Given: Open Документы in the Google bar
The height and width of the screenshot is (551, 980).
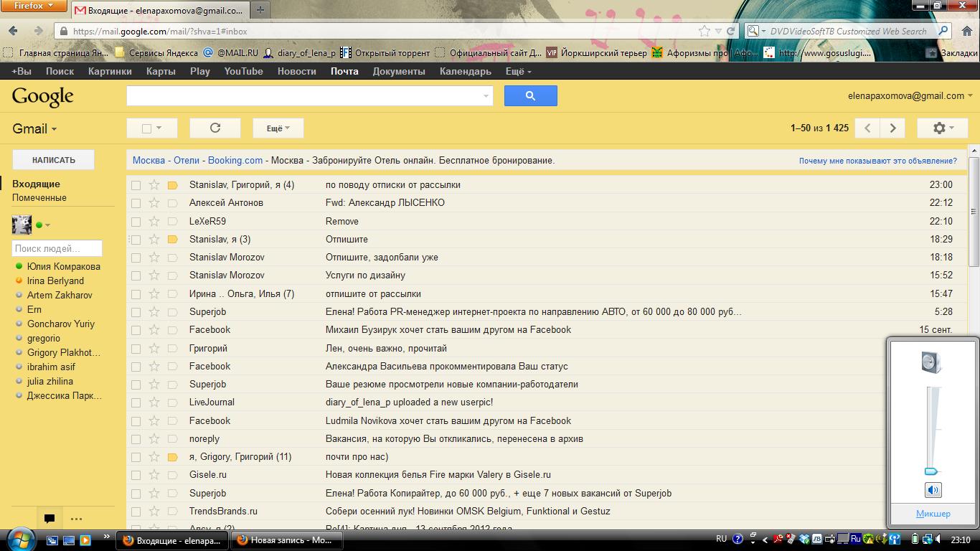Looking at the screenshot, I should [399, 71].
